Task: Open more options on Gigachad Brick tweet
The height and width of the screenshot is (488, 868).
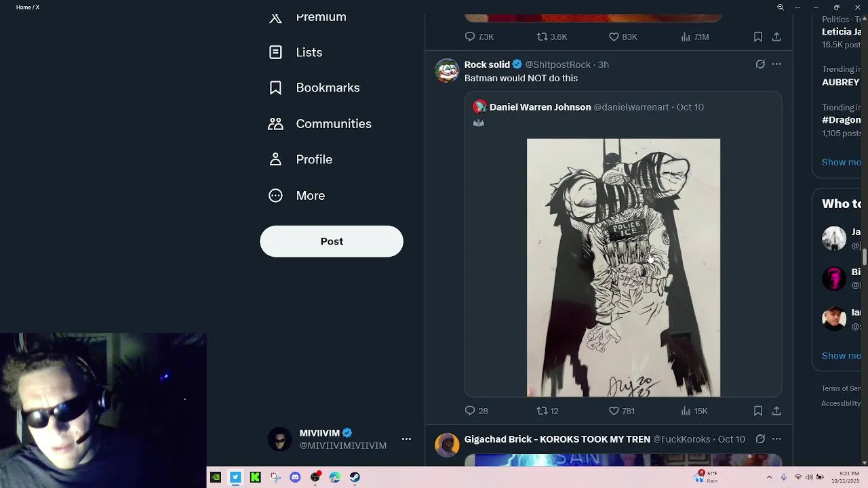Action: tap(776, 439)
